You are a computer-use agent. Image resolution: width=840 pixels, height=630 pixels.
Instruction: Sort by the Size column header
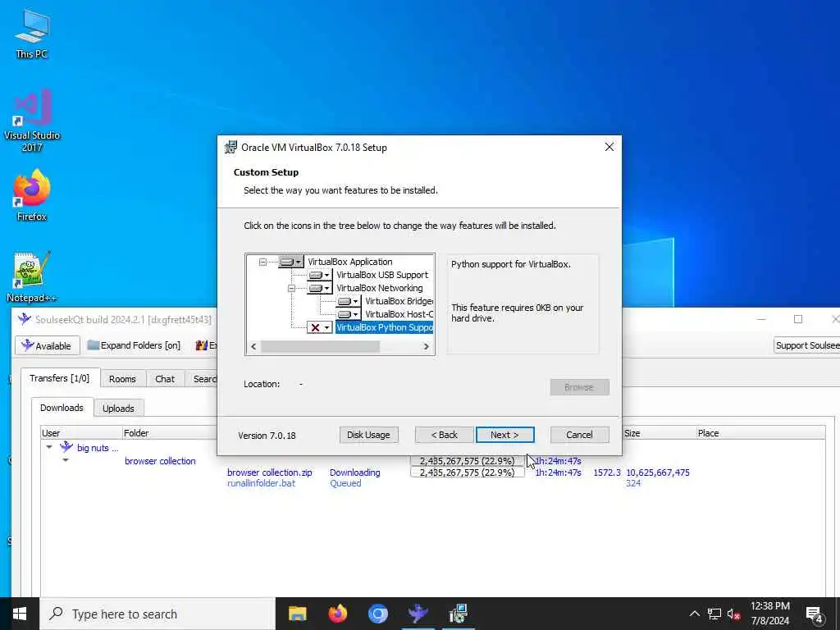click(659, 433)
